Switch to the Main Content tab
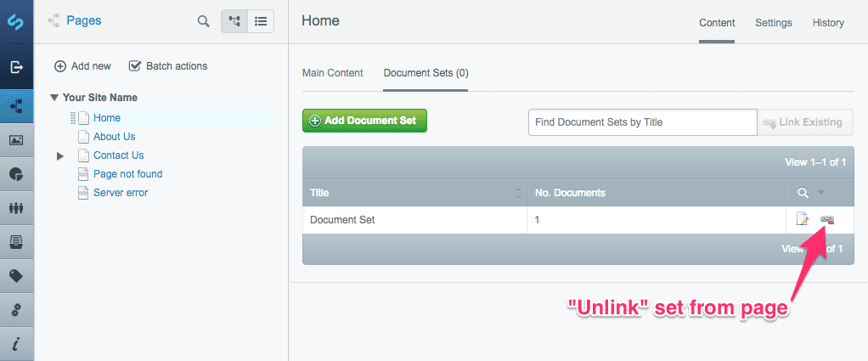 click(333, 73)
